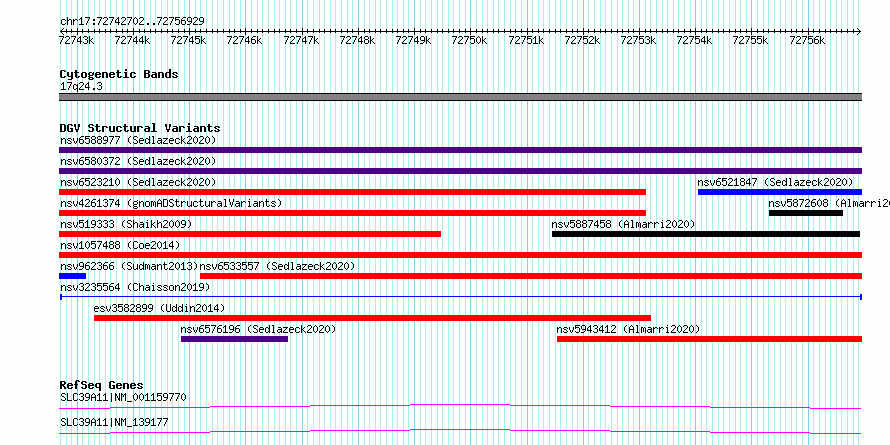Click the red esv3582899 variant bar
The width and height of the screenshot is (890, 445).
point(372,318)
